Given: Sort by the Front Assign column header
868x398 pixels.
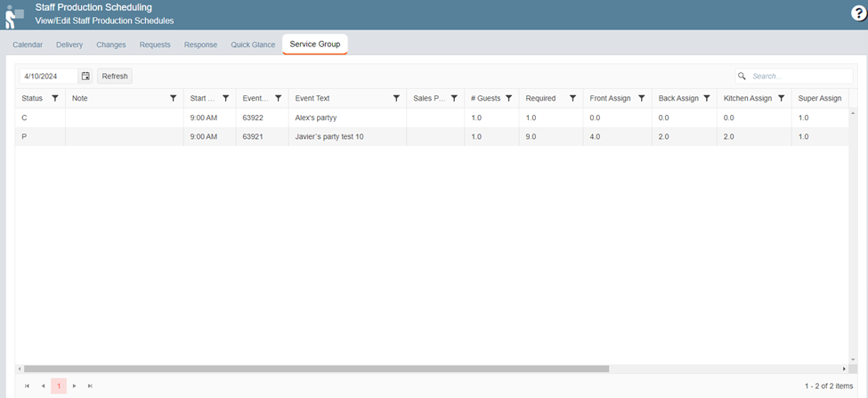Looking at the screenshot, I should [610, 98].
